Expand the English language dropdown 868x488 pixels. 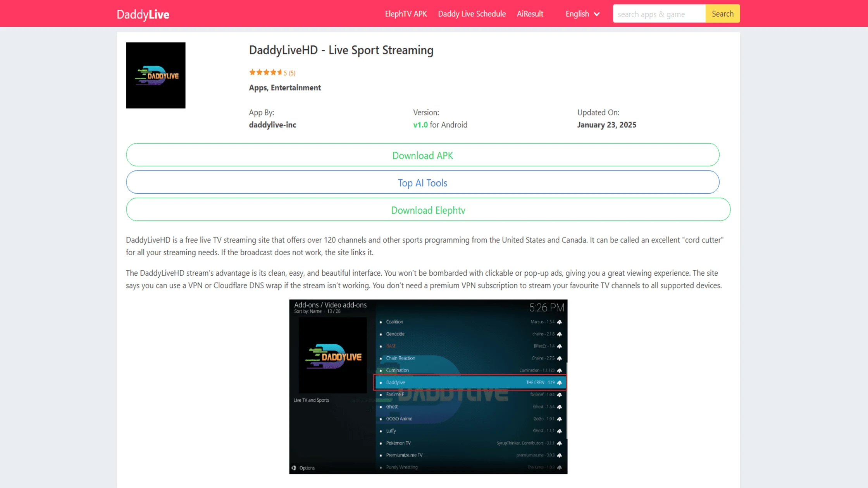pos(577,14)
